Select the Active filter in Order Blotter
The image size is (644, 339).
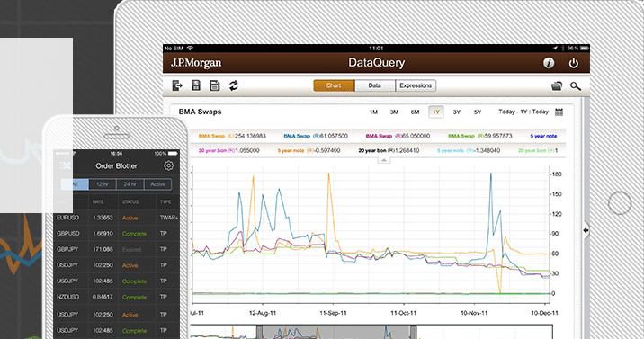pyautogui.click(x=157, y=184)
